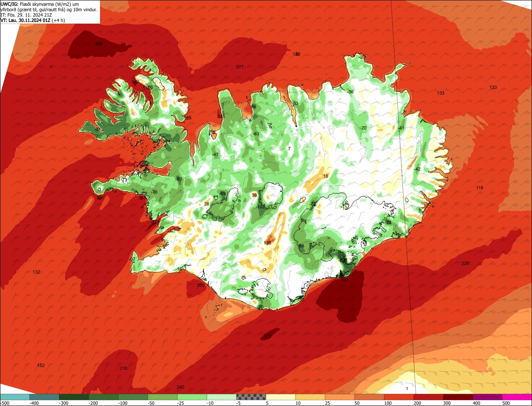
Task: Click the orange-red 100 to 200 legend swatch
Action: (399, 397)
